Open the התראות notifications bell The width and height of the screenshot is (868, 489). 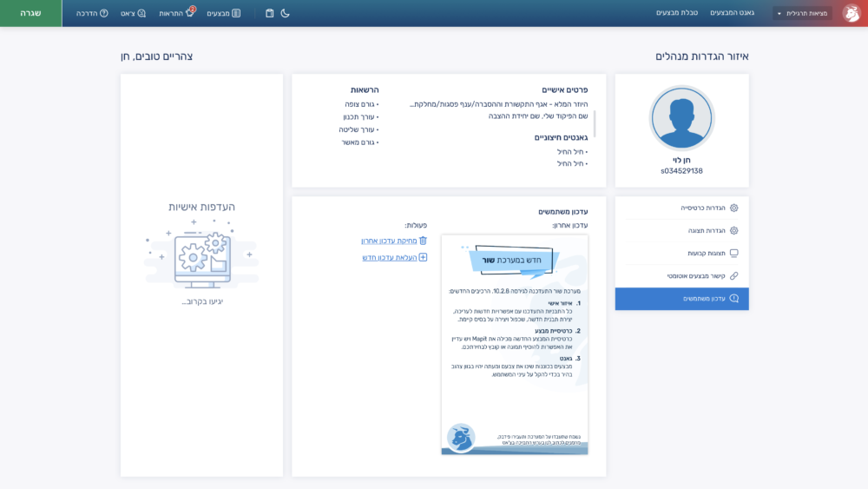(x=177, y=13)
